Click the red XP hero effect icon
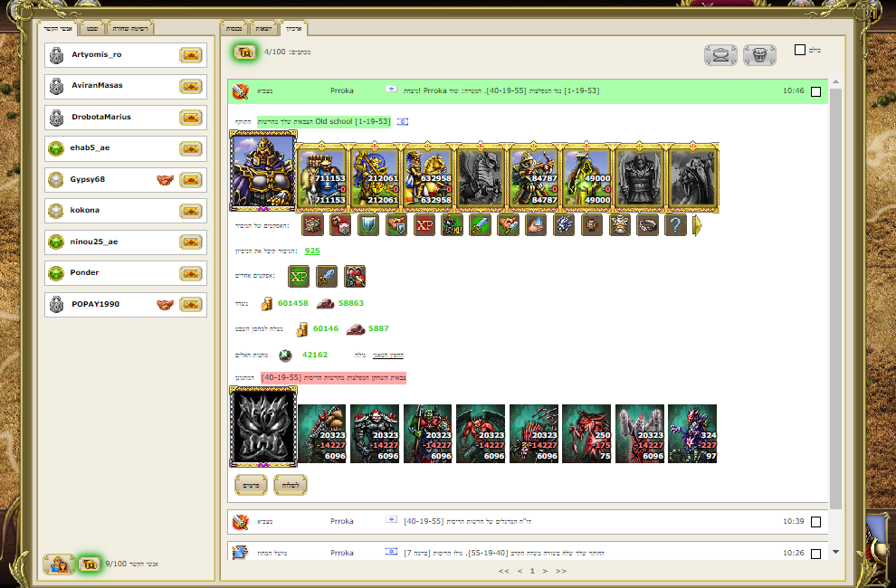 (x=424, y=225)
